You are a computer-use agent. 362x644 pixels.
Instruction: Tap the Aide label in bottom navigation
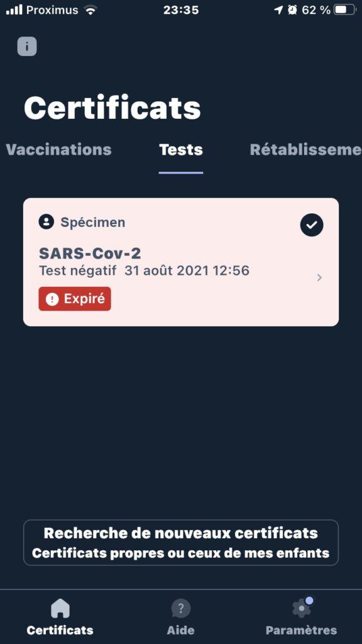pyautogui.click(x=180, y=630)
